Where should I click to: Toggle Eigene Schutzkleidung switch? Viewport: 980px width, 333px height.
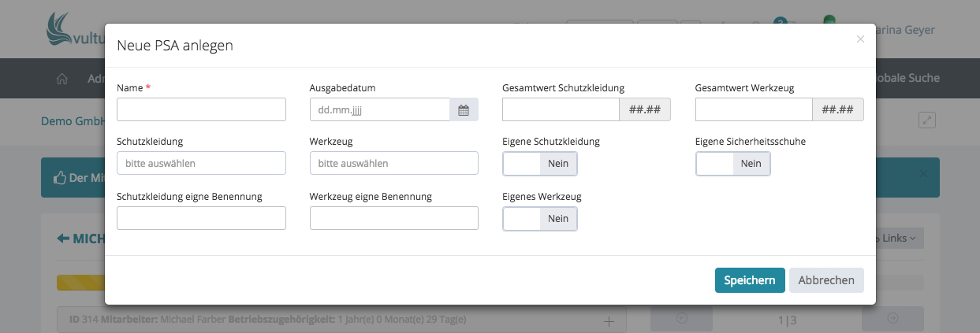(540, 164)
